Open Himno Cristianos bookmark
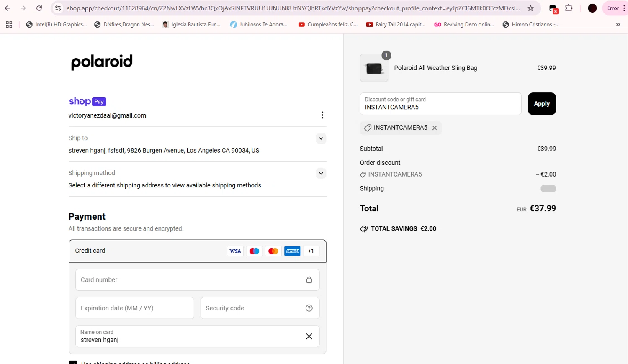The width and height of the screenshot is (628, 364). [531, 25]
